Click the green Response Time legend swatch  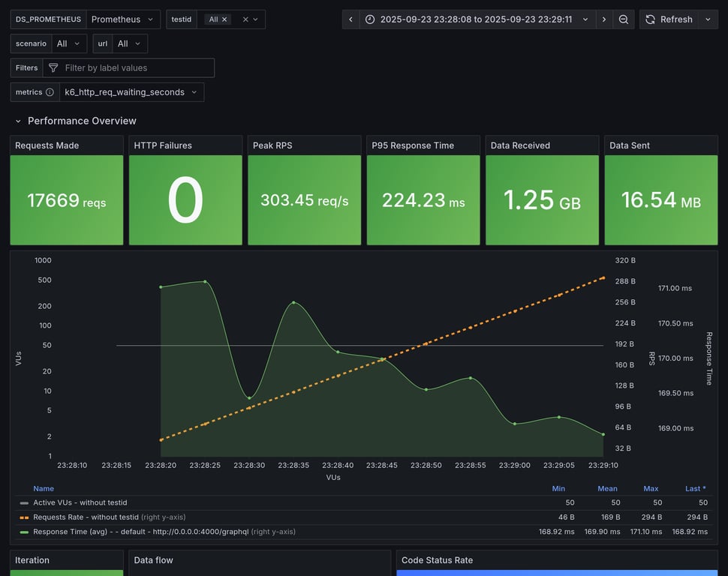tap(24, 532)
